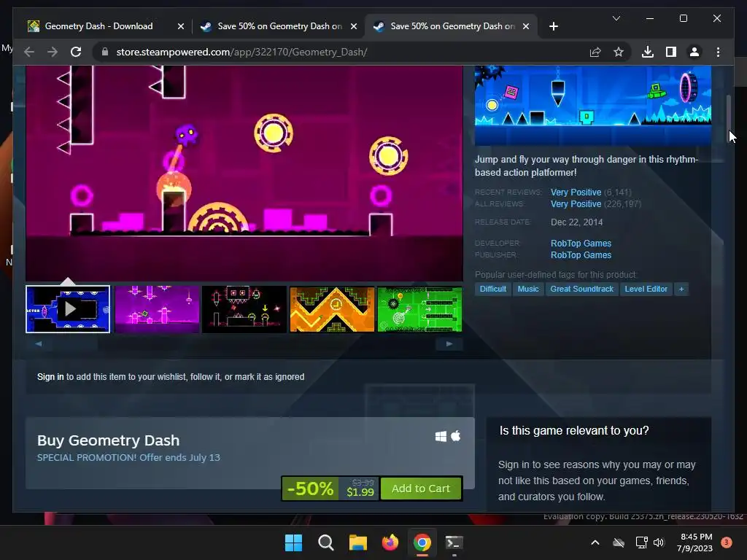Switch to the Geometry Dash - Download tab
This screenshot has height=560, width=747.
[x=98, y=26]
